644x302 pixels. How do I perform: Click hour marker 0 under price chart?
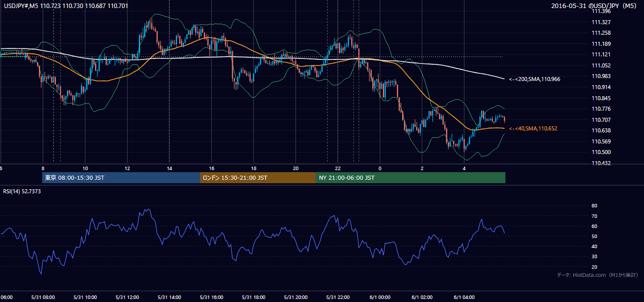pos(380,168)
